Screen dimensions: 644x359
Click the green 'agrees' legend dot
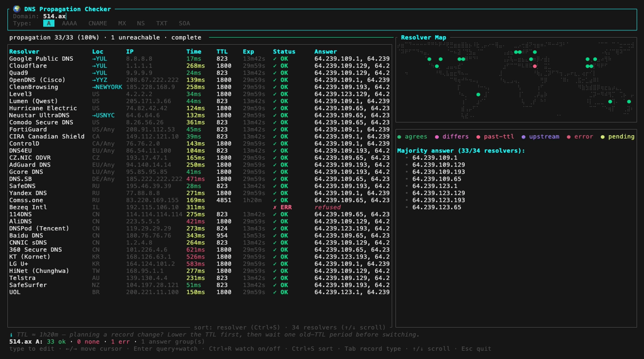pos(399,137)
